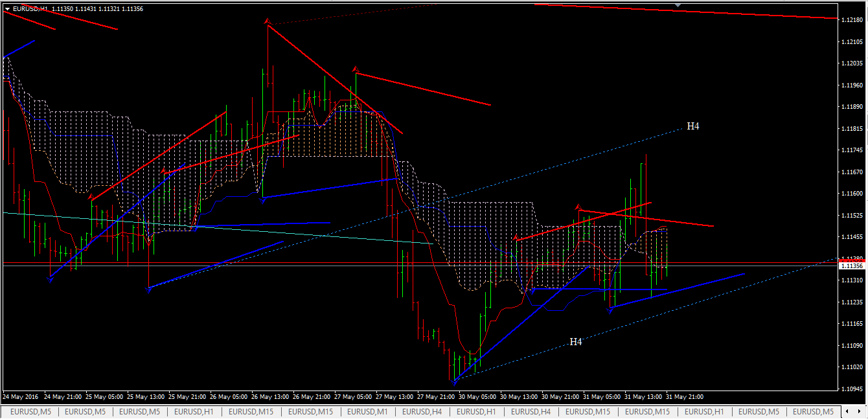Click the 24 May 2016 time axis label
868x419 pixels.
(20, 397)
